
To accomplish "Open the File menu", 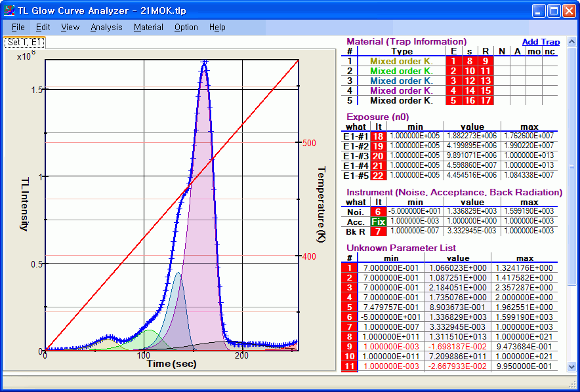I will coord(18,27).
